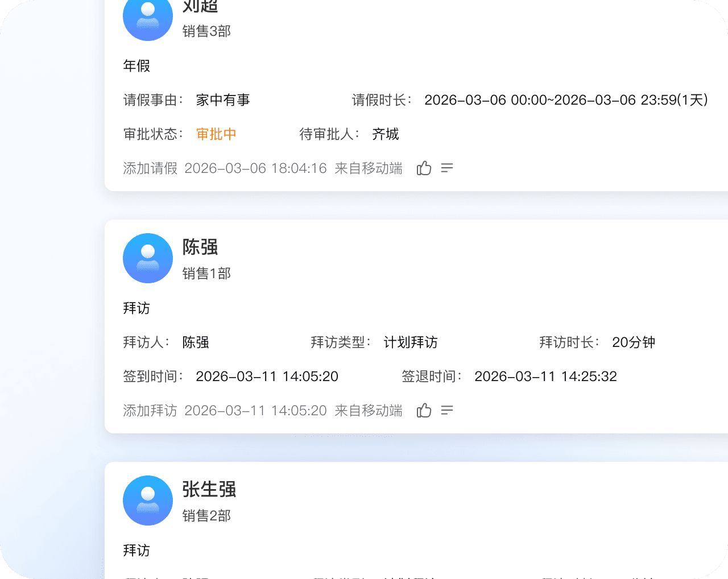Image resolution: width=728 pixels, height=579 pixels.
Task: Click the 拜访 title in 陈强's card
Action: 136,308
